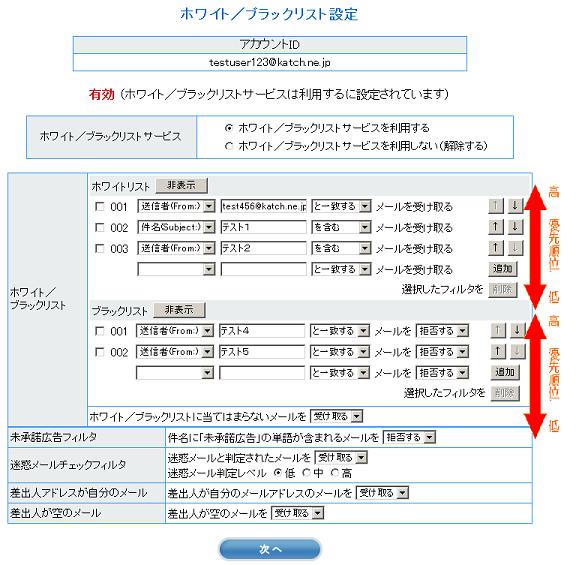This screenshot has height=565, width=579.
Task: Click the 次へ button
Action: (270, 549)
